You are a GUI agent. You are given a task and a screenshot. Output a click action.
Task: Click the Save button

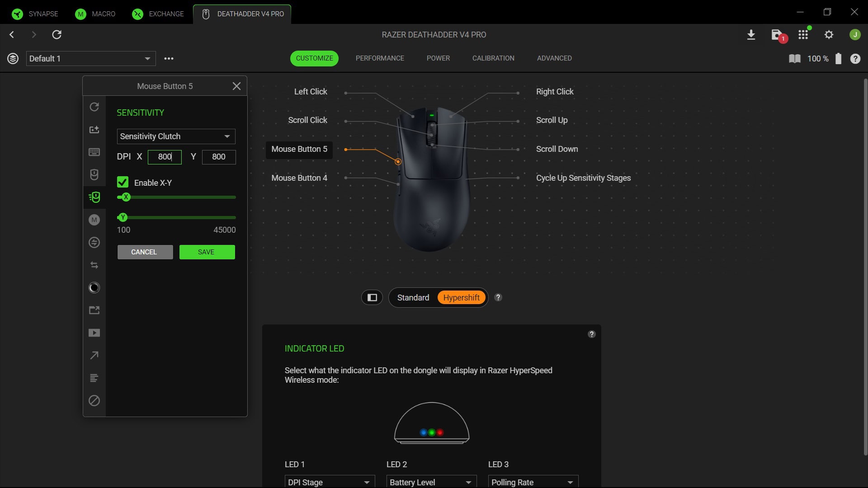[207, 252]
